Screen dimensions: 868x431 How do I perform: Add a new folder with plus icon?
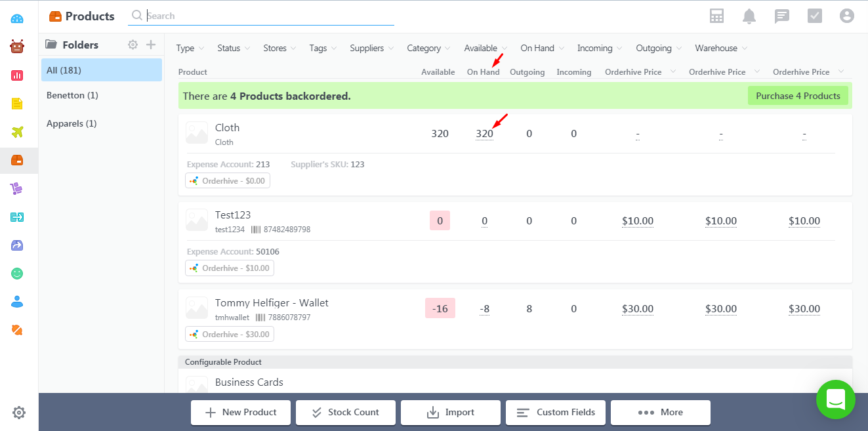(x=151, y=45)
